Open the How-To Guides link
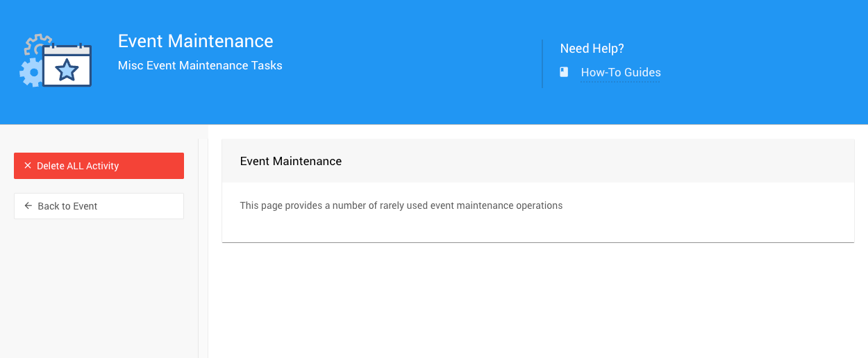 [x=620, y=72]
